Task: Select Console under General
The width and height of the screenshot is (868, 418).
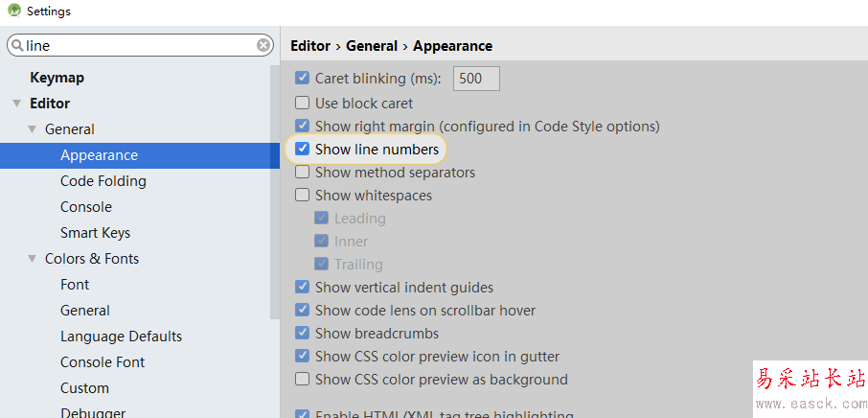Action: click(85, 207)
